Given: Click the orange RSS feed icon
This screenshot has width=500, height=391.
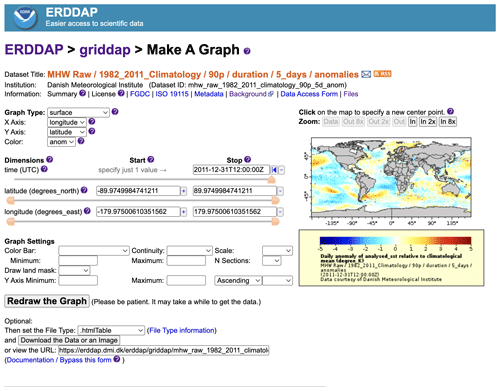Looking at the screenshot, I should pos(382,74).
